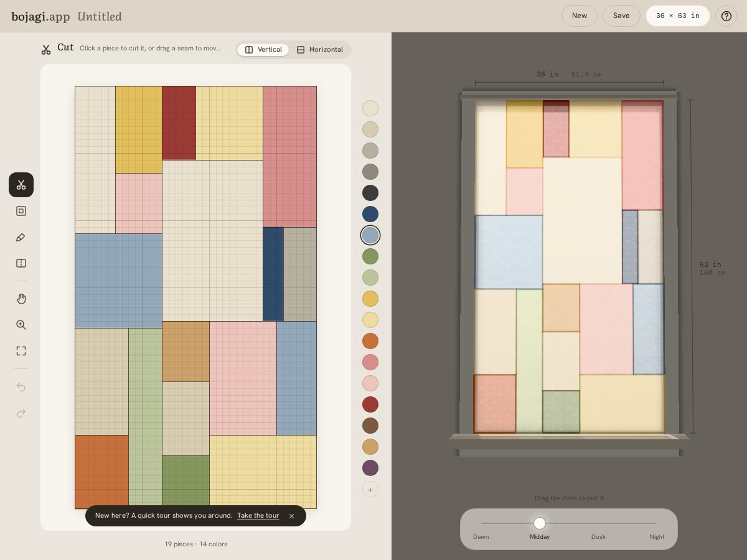
Task: Cut the navy blue piece in the pattern
Action: pyautogui.click(x=273, y=274)
